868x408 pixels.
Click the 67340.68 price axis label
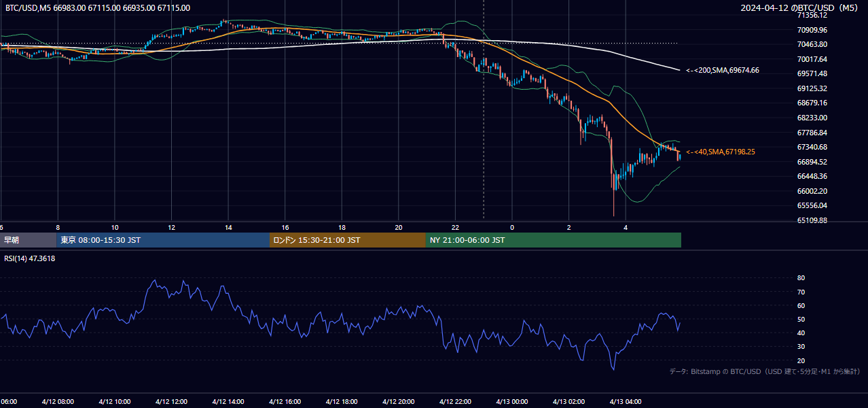[812, 147]
